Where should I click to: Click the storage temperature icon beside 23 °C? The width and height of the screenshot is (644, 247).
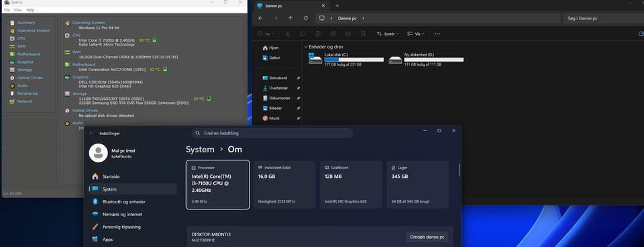tap(209, 99)
